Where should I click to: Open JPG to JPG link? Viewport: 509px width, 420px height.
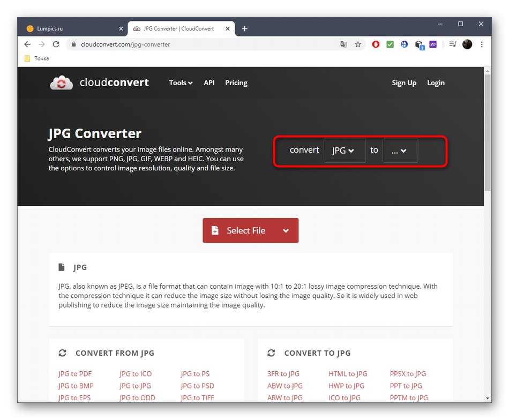click(x=135, y=386)
